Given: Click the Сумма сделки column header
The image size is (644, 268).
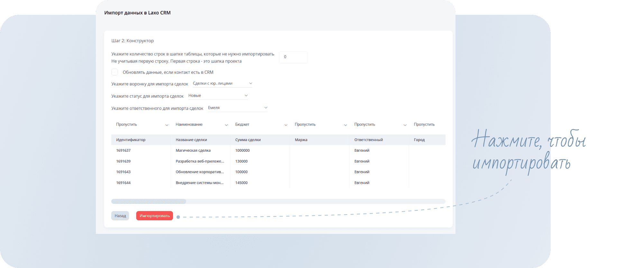Looking at the screenshot, I should click(248, 140).
